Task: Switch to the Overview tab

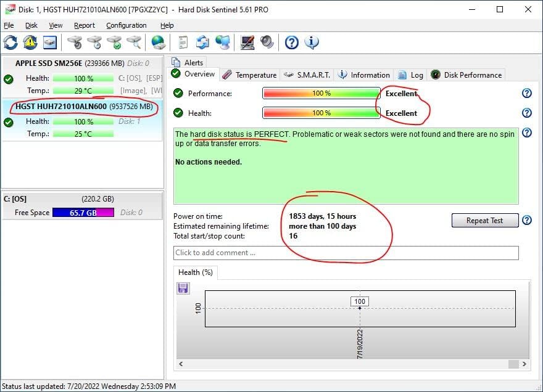Action: coord(193,74)
